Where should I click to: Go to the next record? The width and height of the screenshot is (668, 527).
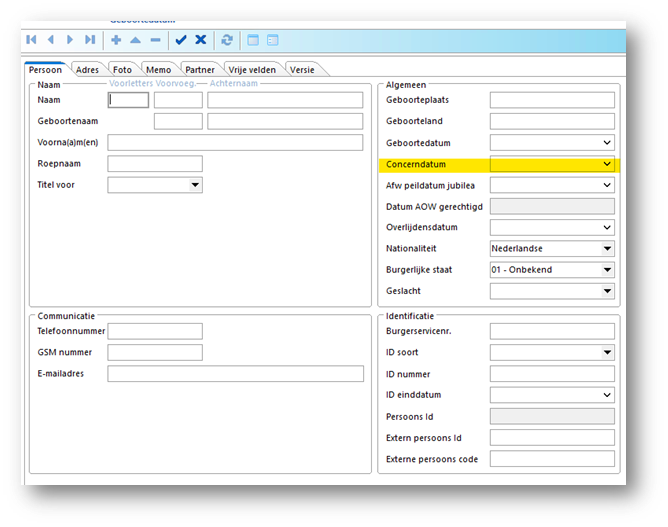[x=70, y=40]
